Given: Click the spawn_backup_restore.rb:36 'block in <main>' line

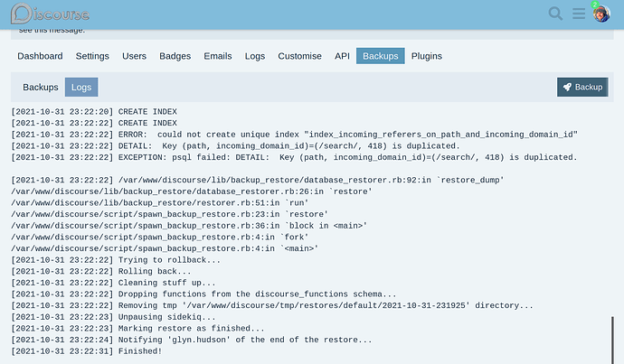Looking at the screenshot, I should pyautogui.click(x=189, y=226).
